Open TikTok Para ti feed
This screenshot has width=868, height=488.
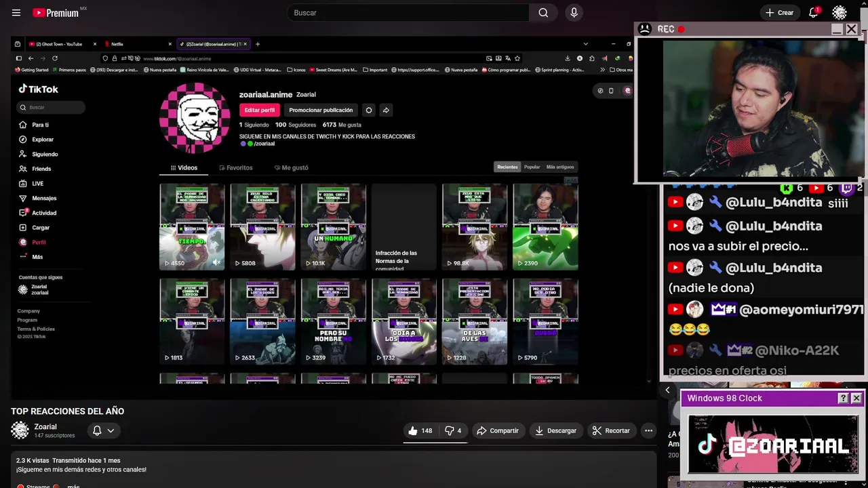(41, 125)
